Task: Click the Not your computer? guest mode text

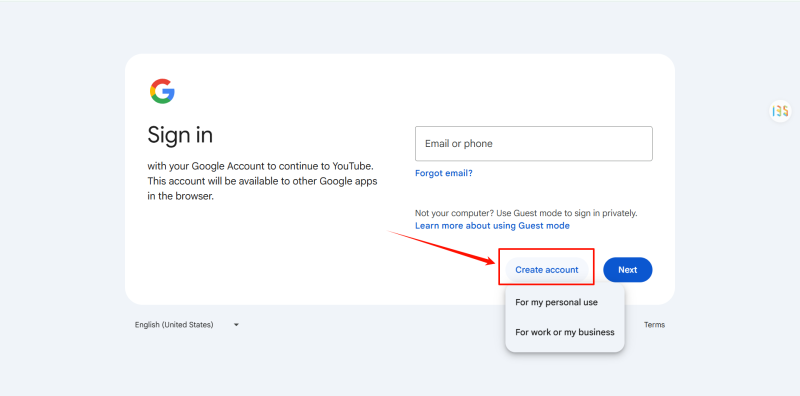Action: (x=526, y=213)
